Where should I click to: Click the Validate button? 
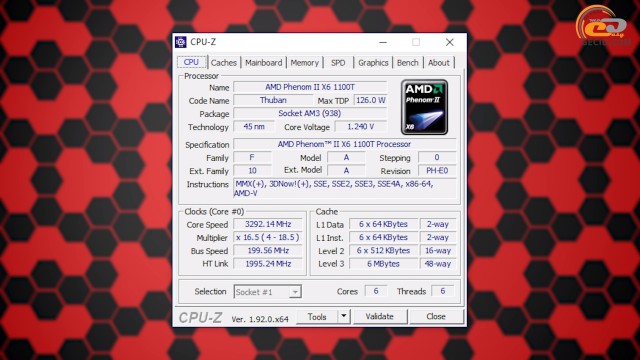click(x=380, y=317)
